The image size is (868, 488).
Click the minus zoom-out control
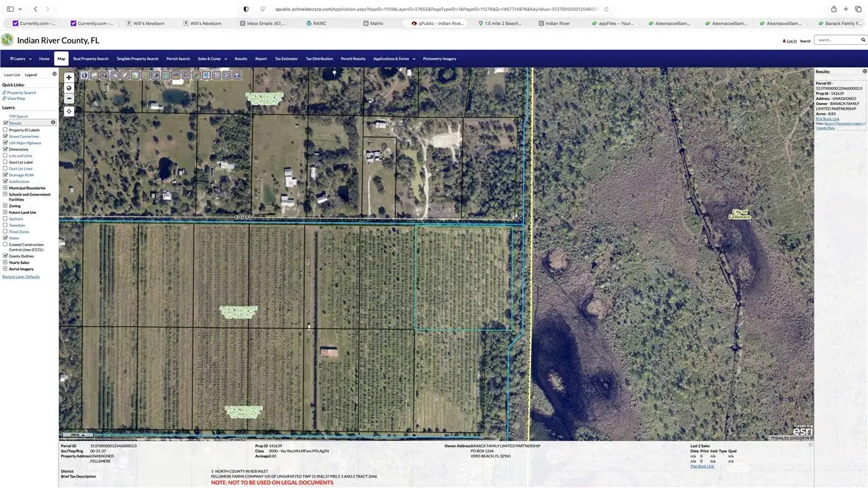(68, 98)
